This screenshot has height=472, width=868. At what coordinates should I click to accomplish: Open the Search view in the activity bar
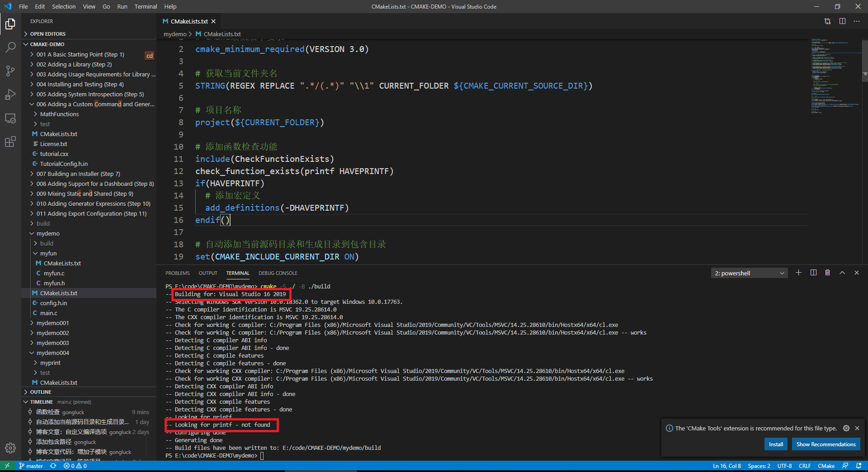(10, 47)
